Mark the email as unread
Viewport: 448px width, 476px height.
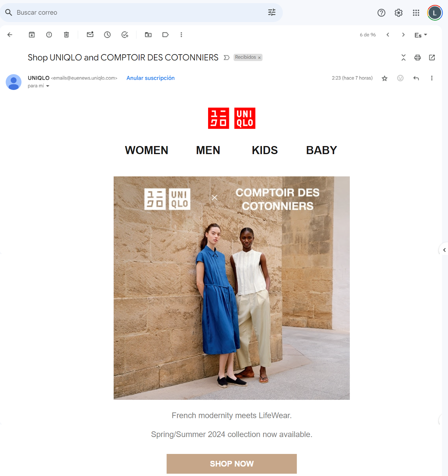point(90,35)
